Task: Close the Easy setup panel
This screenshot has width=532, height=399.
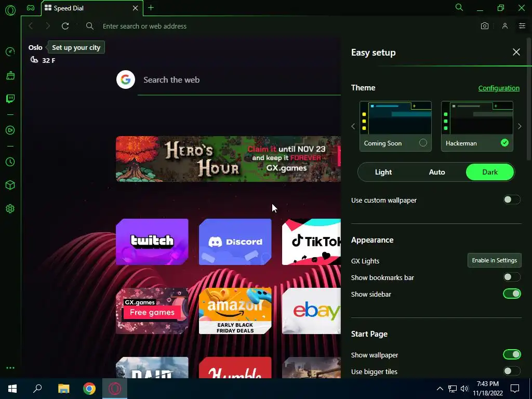Action: click(516, 52)
